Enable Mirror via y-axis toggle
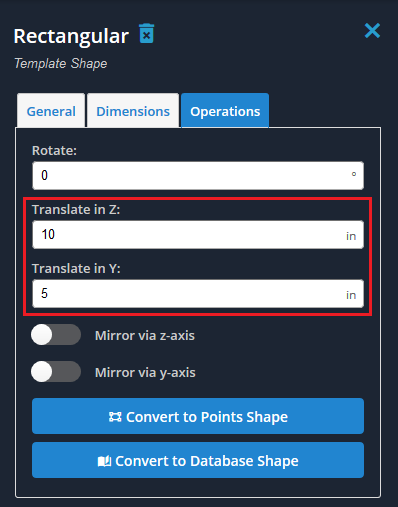Screen dimensions: 398x507 (x=56, y=372)
